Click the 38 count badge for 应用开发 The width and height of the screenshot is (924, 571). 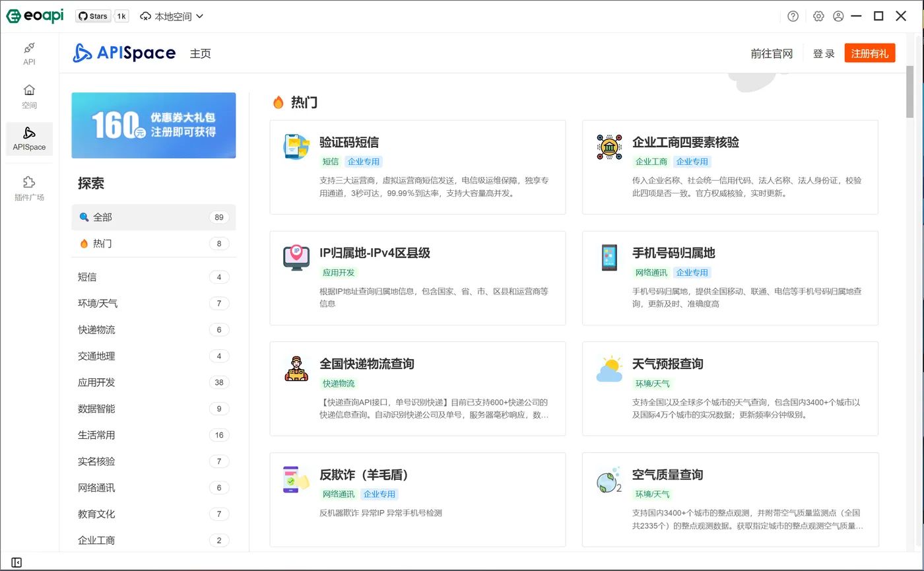(x=219, y=382)
